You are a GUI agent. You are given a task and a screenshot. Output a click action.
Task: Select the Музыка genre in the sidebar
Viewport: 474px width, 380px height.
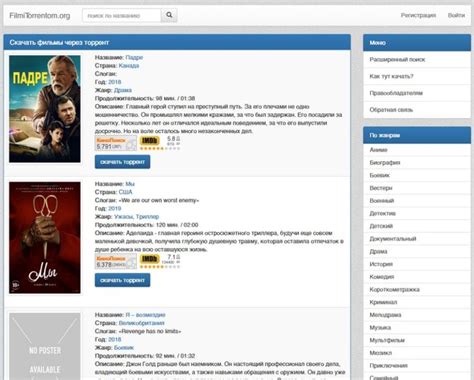[417, 327]
